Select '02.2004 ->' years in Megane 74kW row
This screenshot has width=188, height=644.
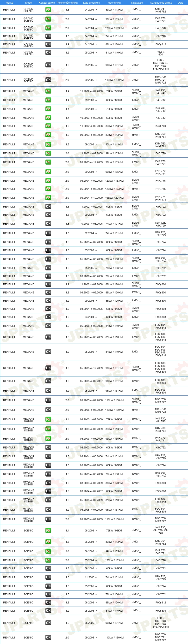pos(91,233)
